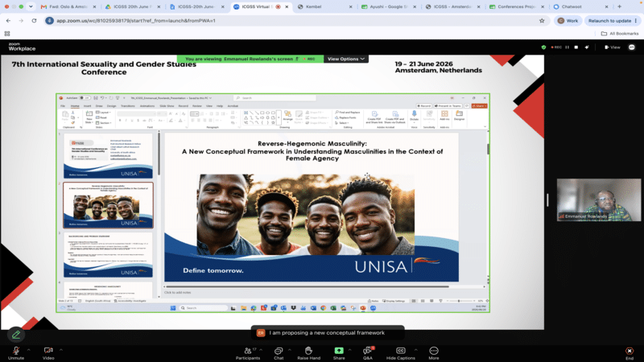Open the Chrome tab search dropdown
644x362 pixels.
(31, 6)
